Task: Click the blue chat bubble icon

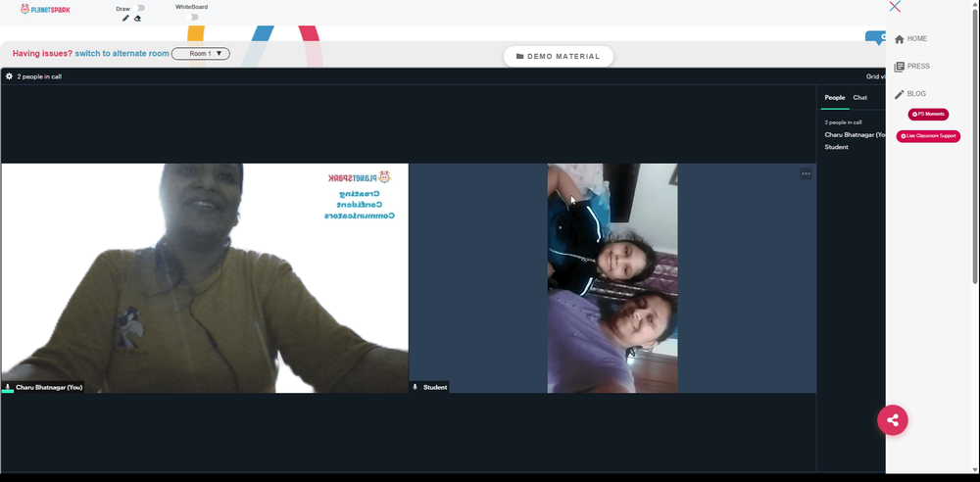Action: (875, 37)
